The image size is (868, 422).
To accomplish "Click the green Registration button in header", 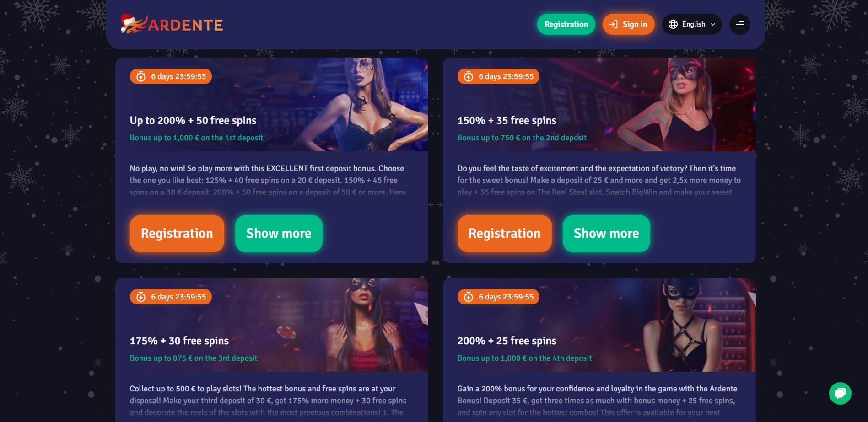I will (x=566, y=24).
